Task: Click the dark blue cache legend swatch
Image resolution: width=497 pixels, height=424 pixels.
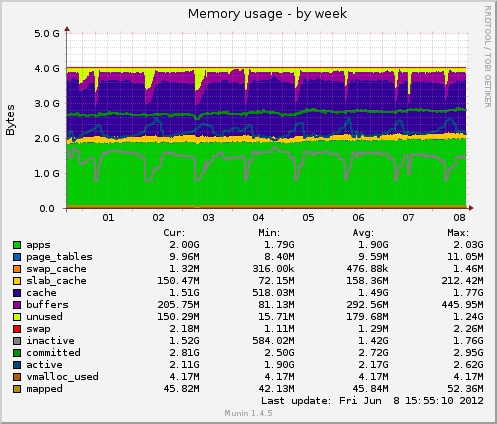Action: (17, 293)
